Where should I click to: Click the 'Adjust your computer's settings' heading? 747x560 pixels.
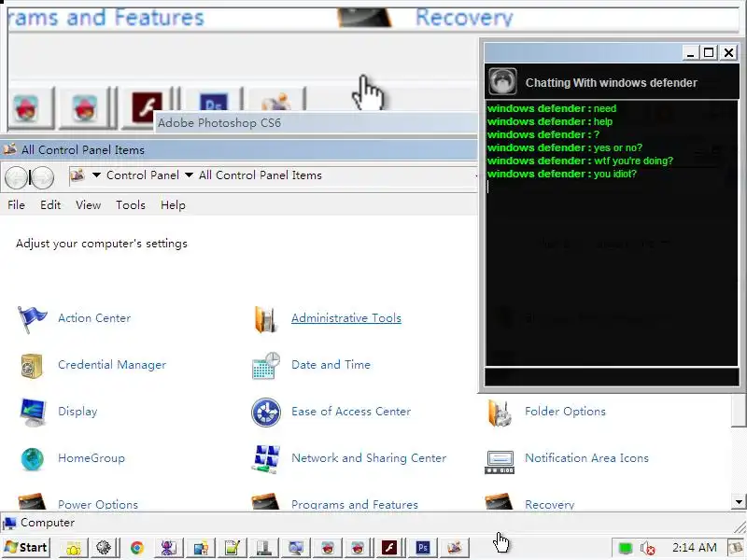(x=102, y=244)
